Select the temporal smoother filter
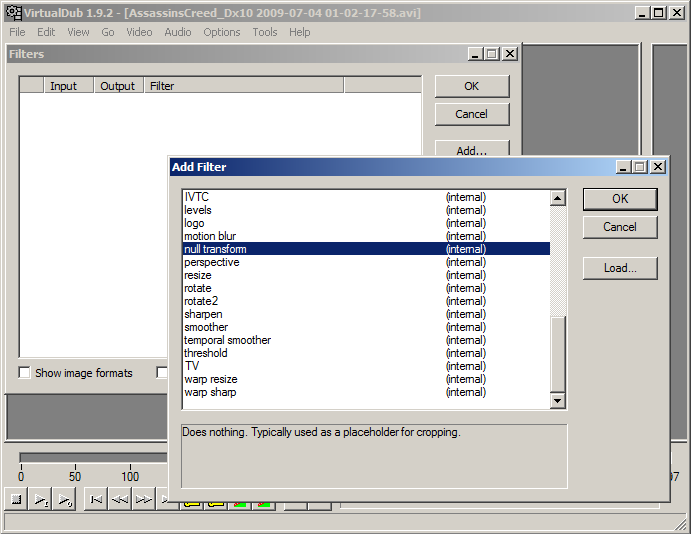Viewport: 691px width, 534px height. [x=366, y=340]
